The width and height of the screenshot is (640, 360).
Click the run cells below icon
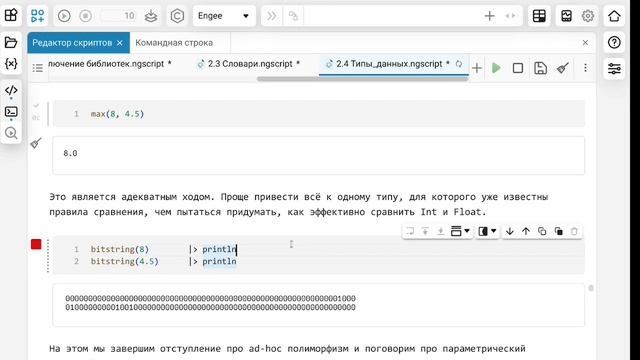[x=440, y=231]
